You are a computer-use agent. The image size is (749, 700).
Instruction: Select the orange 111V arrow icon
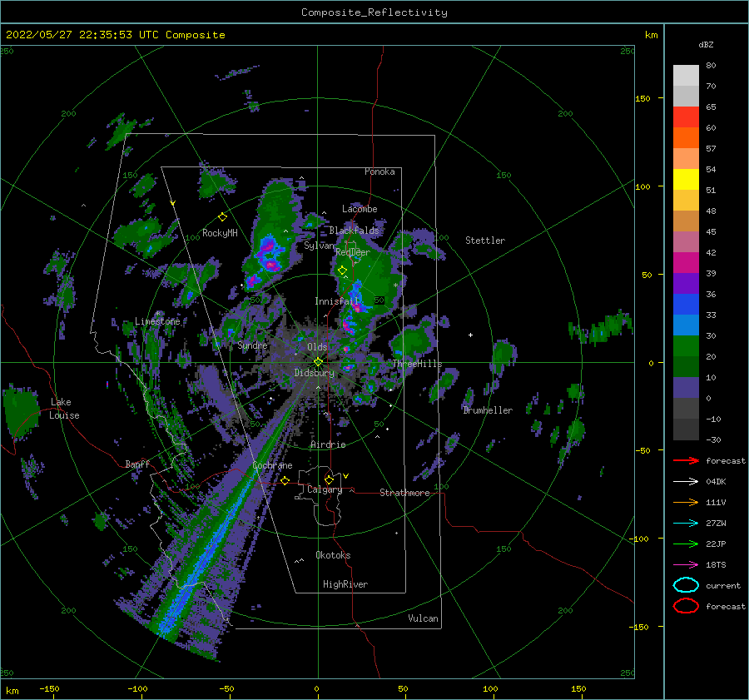coord(686,502)
